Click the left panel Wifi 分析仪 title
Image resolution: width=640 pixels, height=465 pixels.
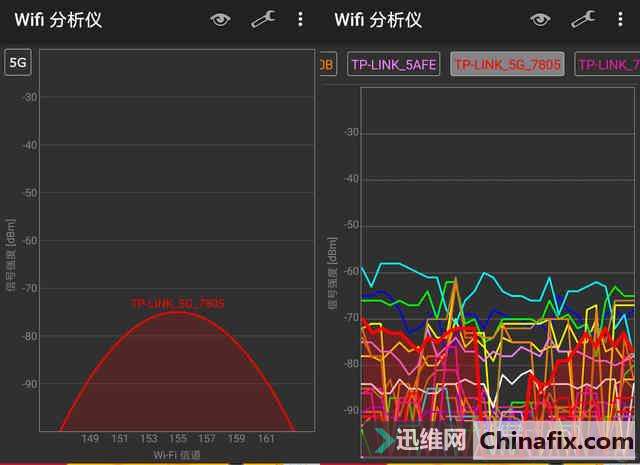58,20
